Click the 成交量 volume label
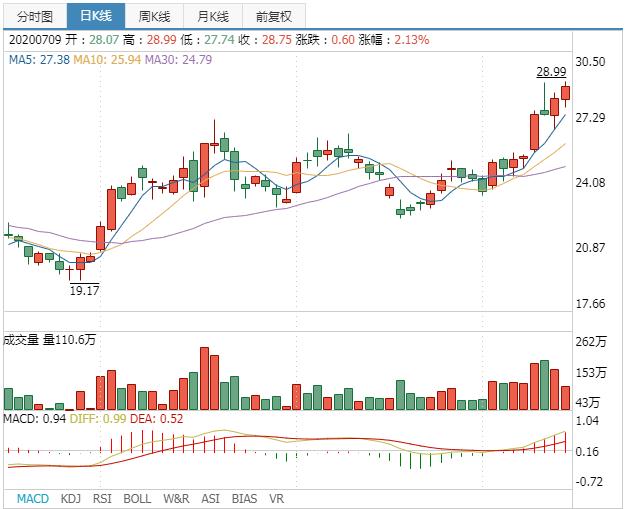Viewport: 627px width, 509px height. 22,341
